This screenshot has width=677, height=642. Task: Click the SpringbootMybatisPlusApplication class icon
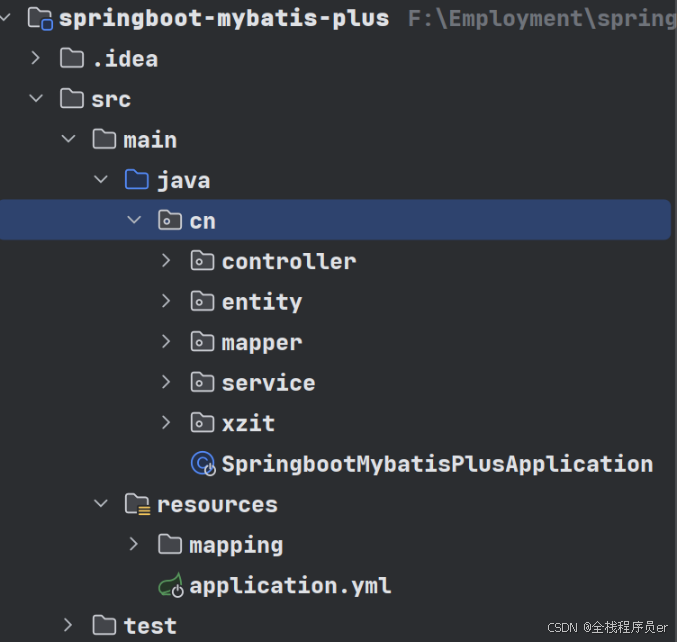pyautogui.click(x=203, y=464)
